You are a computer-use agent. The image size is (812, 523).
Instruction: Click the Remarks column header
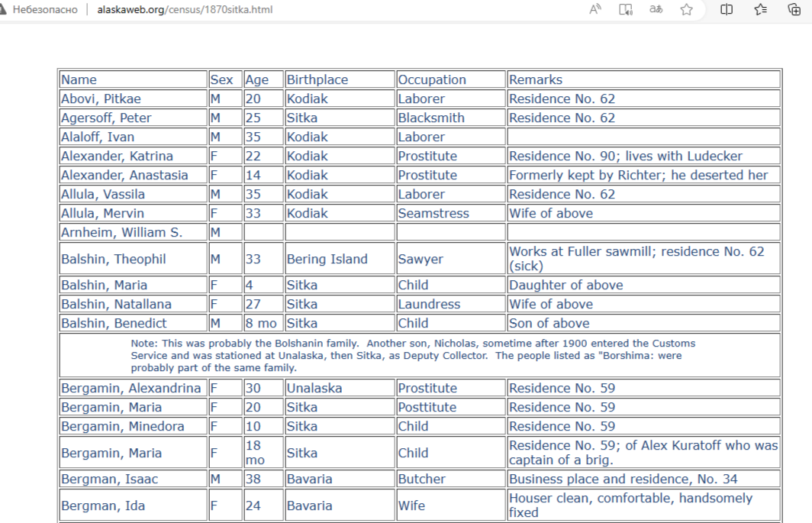coord(643,79)
